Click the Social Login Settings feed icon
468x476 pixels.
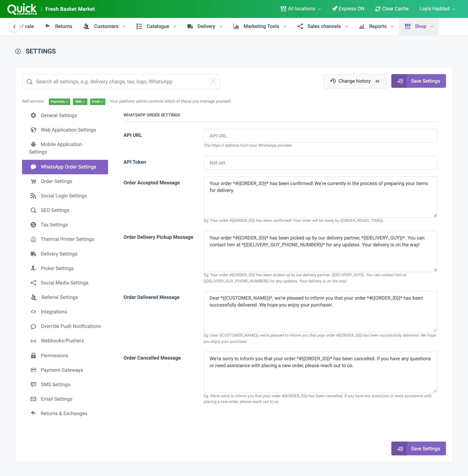click(33, 196)
